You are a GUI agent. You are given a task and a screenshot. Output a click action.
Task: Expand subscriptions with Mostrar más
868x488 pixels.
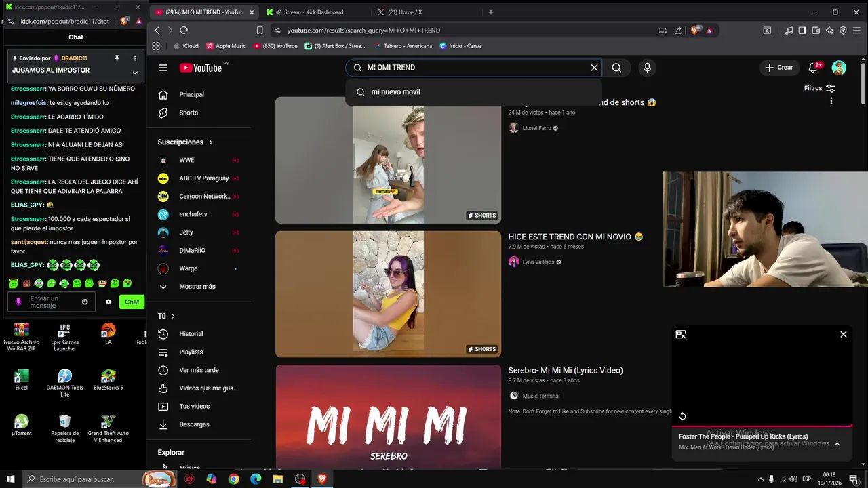199,287
